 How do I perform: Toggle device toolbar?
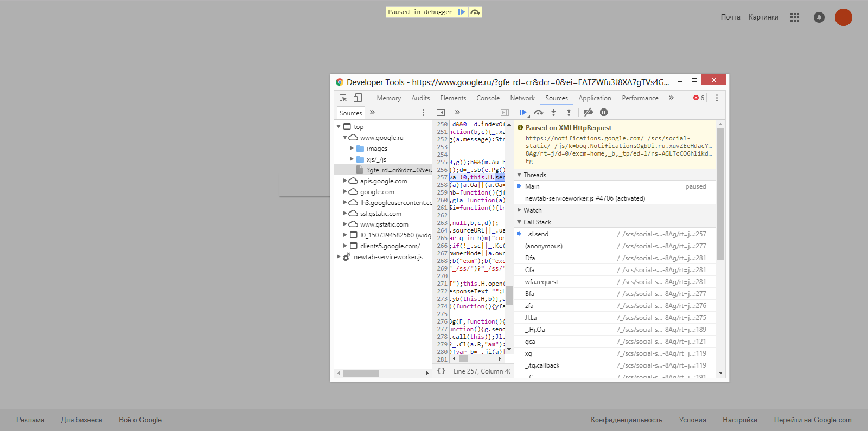[x=358, y=98]
